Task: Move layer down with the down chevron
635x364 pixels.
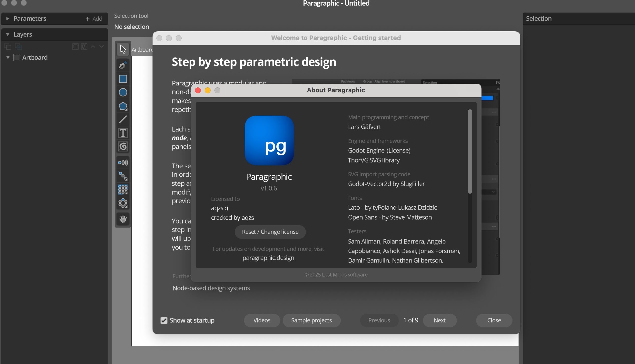Action: (x=102, y=47)
